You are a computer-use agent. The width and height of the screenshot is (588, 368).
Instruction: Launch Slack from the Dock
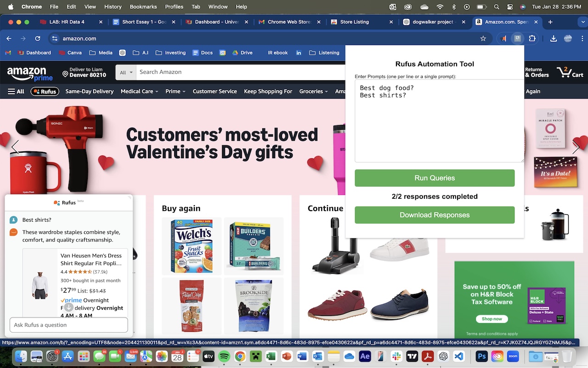tap(396, 356)
